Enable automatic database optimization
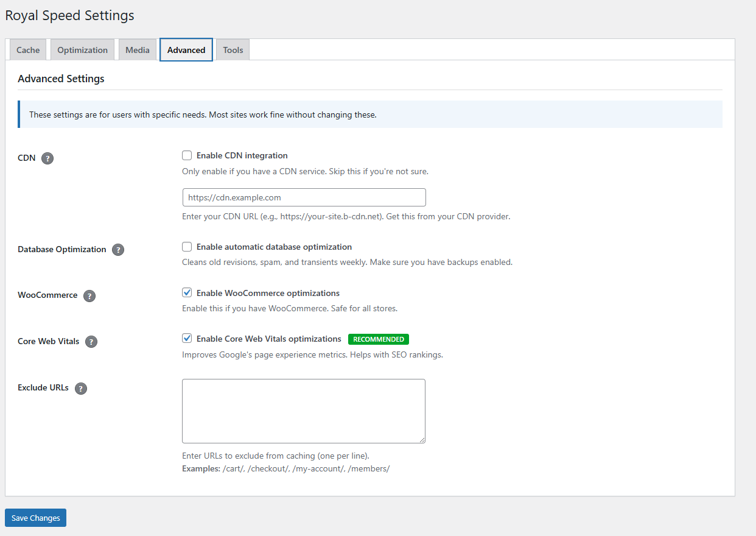The width and height of the screenshot is (756, 536). 187,246
